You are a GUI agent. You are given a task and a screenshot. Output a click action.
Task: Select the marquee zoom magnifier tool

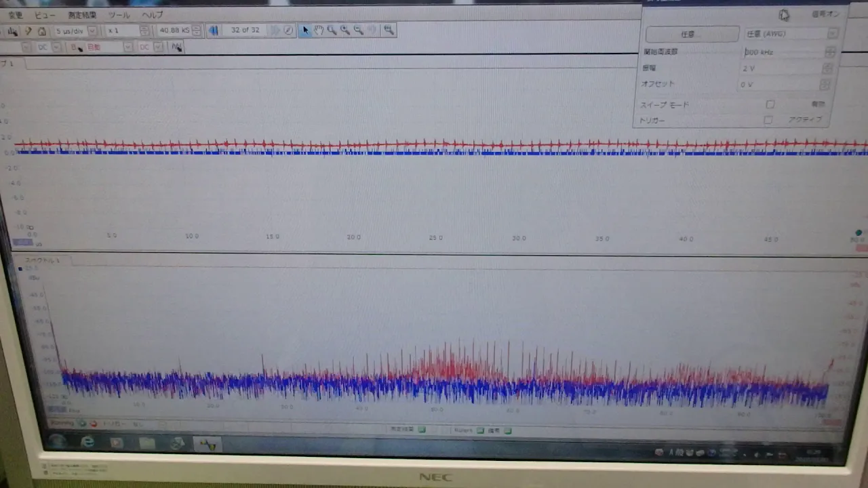(x=332, y=30)
